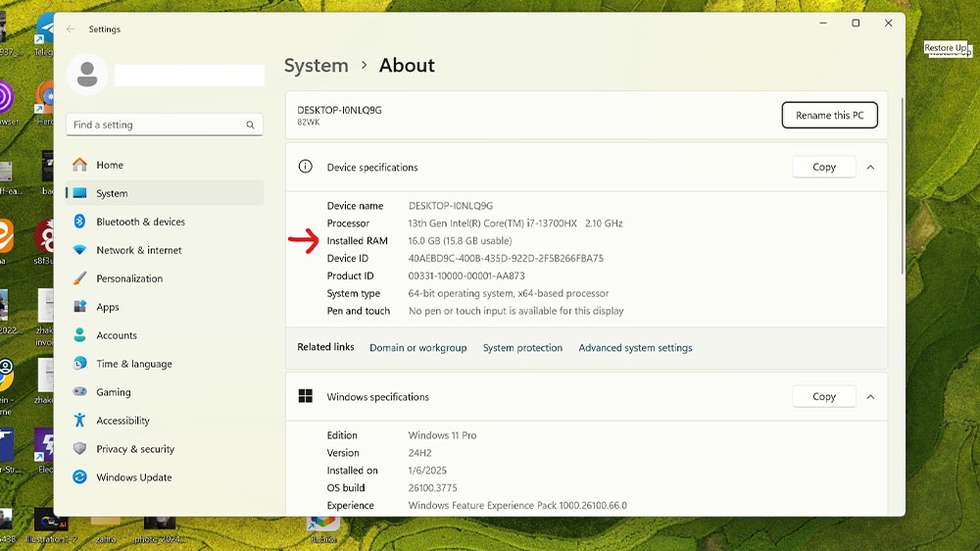
Task: Click the Network & internet wifi icon
Action: pyautogui.click(x=79, y=250)
